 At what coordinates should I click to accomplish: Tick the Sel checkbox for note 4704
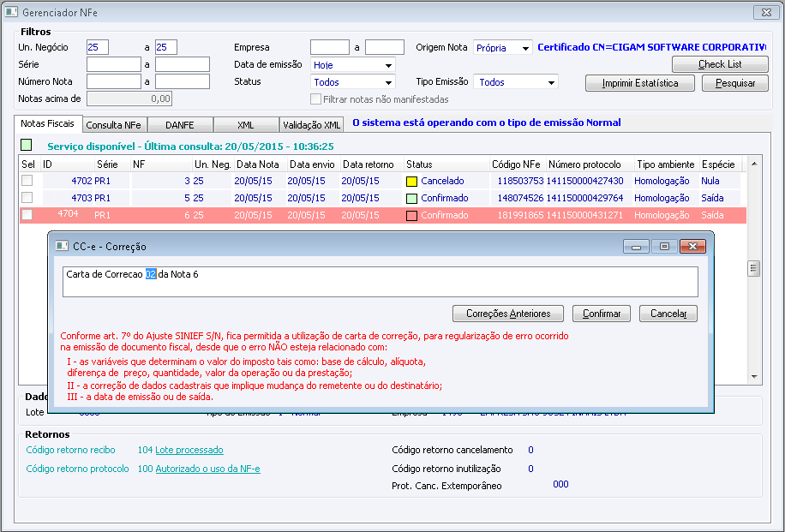(27, 215)
